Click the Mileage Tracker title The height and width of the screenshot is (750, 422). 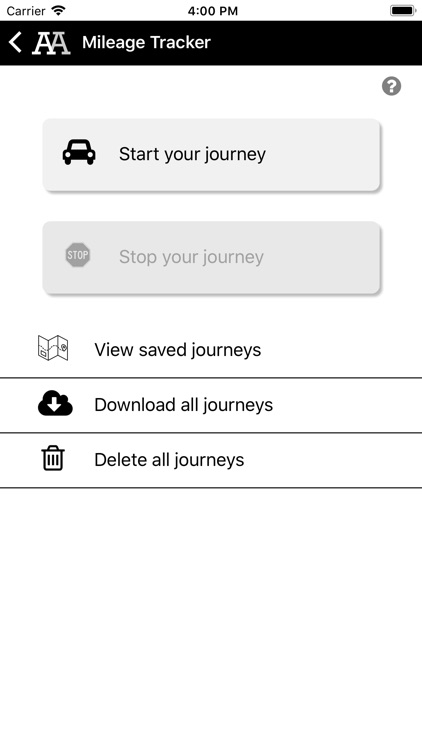(146, 43)
